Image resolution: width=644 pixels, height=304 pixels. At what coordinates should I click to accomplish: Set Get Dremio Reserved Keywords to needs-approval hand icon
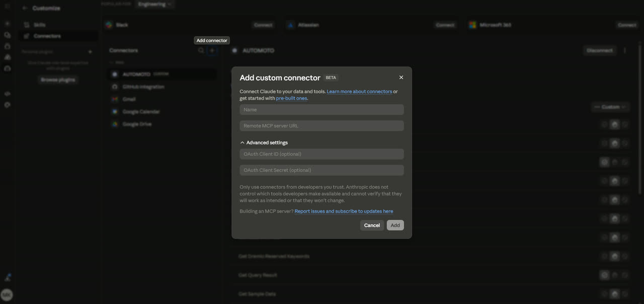(614, 257)
